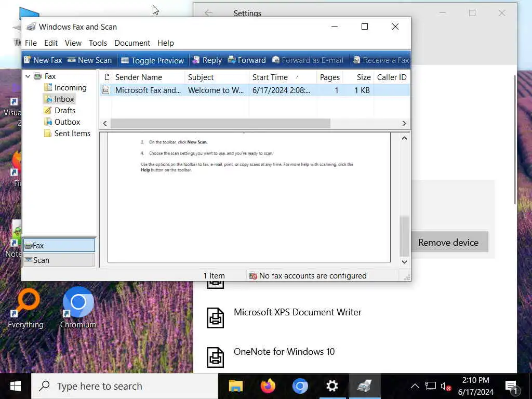Click the message list scroll-left arrow
Viewport: 532px width, 399px height.
[x=105, y=124]
